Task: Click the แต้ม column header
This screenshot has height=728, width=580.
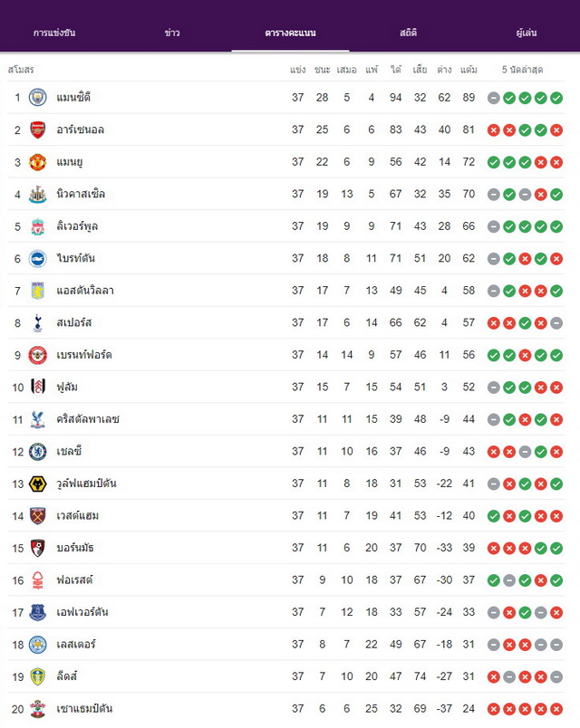Action: click(x=469, y=70)
